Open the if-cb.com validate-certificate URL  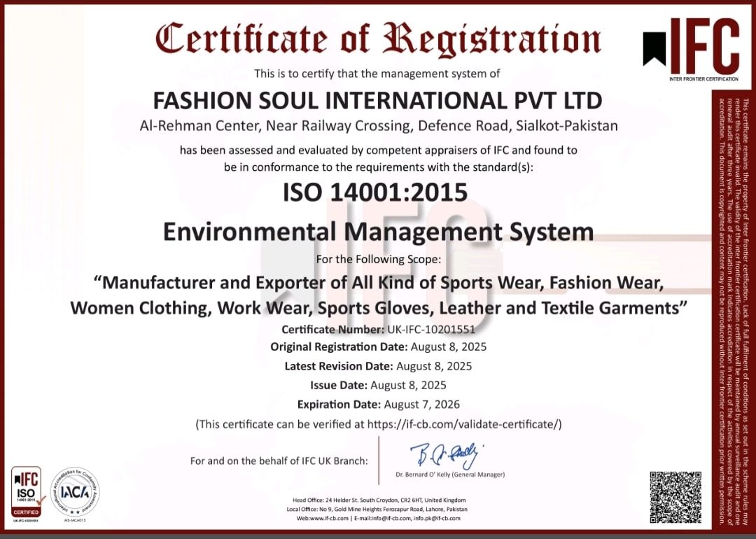pyautogui.click(x=463, y=424)
